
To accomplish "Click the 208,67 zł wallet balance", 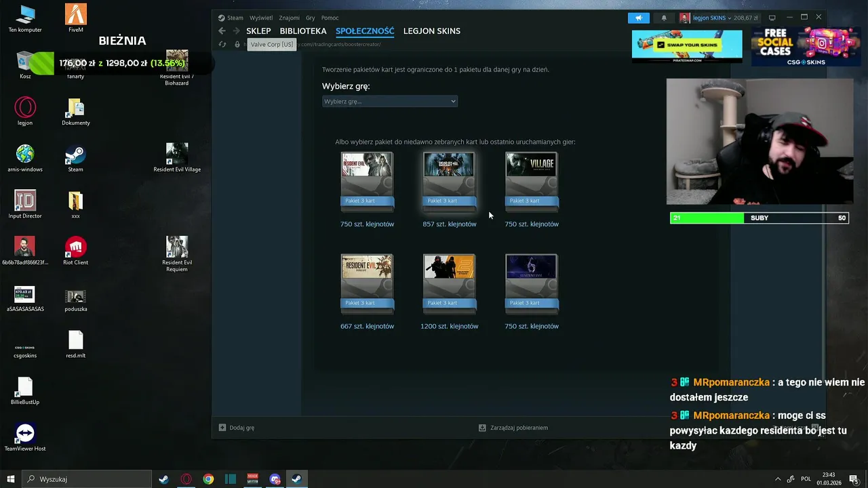I will click(x=746, y=18).
